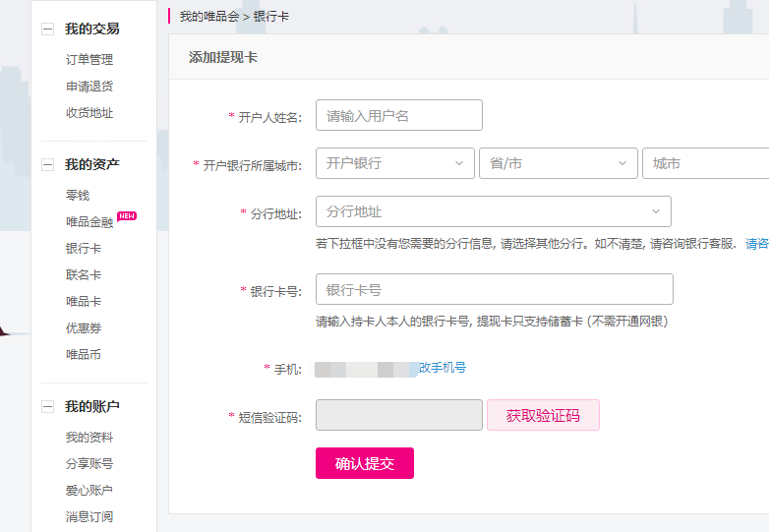Focus the 开户人姓名 input field
769x532 pixels.
click(398, 115)
